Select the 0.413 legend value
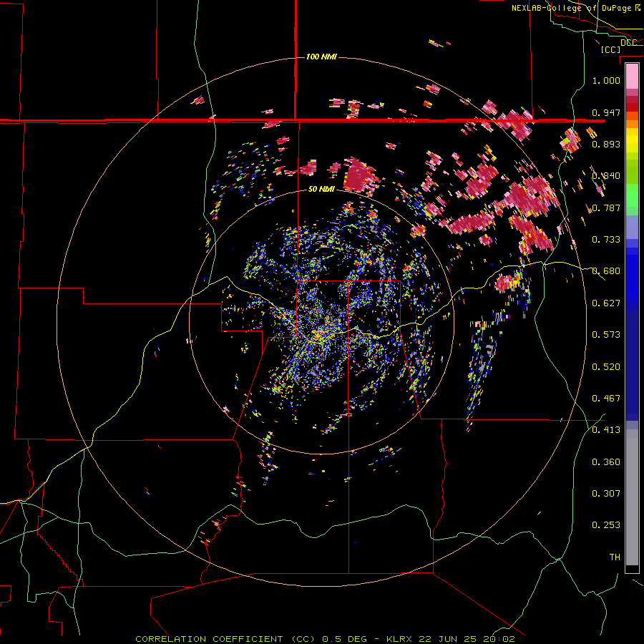The image size is (644, 644). tap(606, 429)
